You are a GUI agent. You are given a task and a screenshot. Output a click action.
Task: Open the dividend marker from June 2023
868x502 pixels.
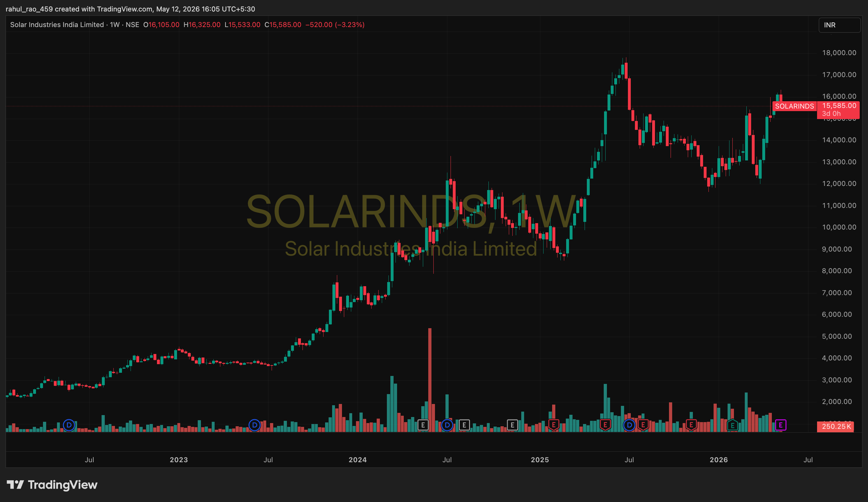[x=254, y=425]
